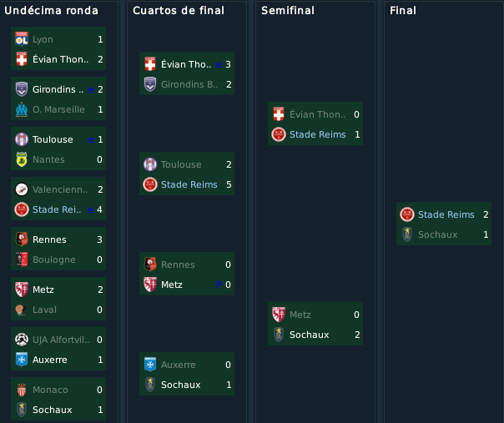Click the penalty marker next to Metz
The height and width of the screenshot is (423, 504).
pos(219,285)
